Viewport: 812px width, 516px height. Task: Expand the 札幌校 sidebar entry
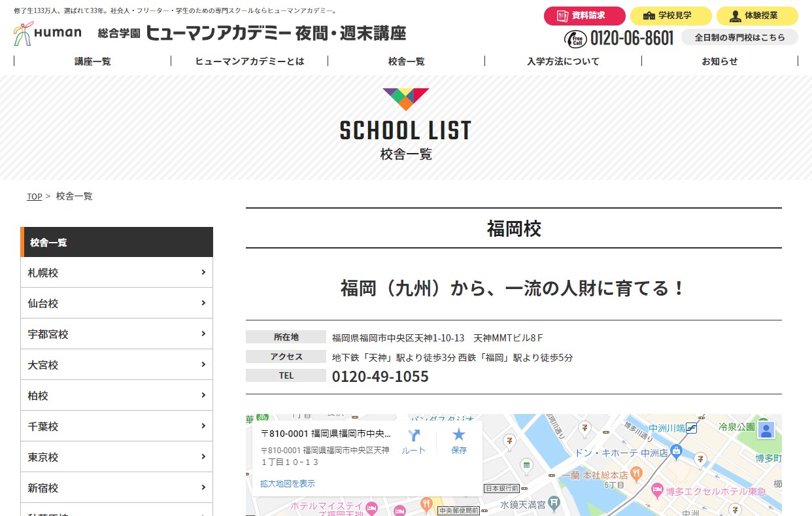point(116,273)
